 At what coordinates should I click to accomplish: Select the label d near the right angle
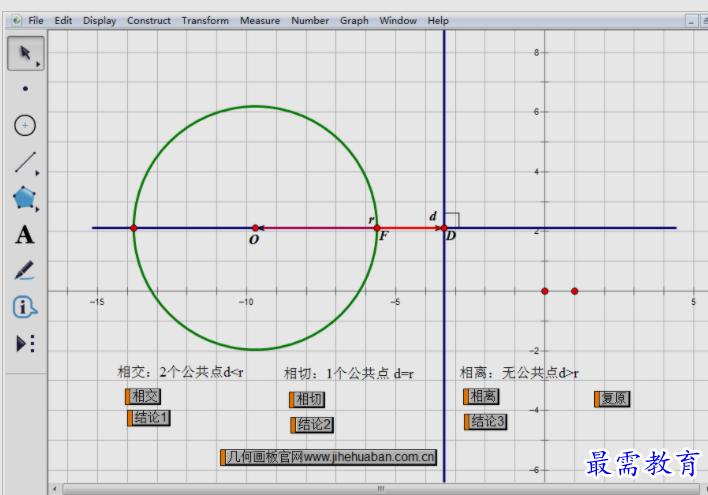433,216
